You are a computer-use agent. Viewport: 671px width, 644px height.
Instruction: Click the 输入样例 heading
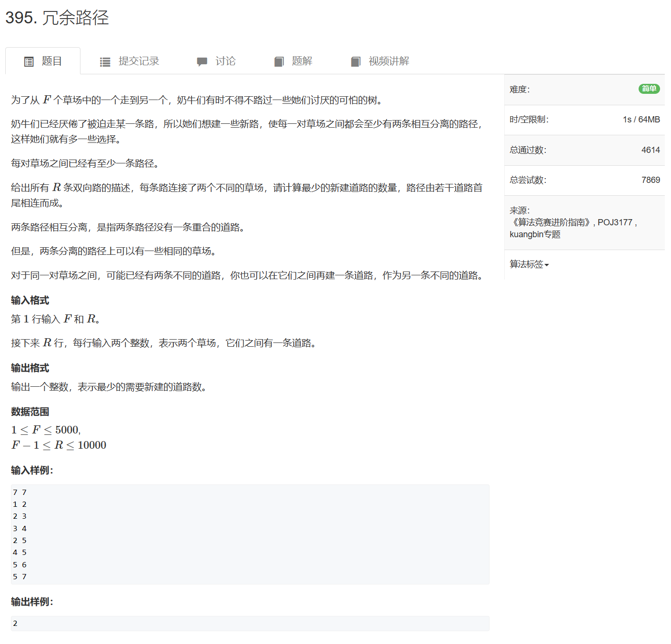point(32,470)
